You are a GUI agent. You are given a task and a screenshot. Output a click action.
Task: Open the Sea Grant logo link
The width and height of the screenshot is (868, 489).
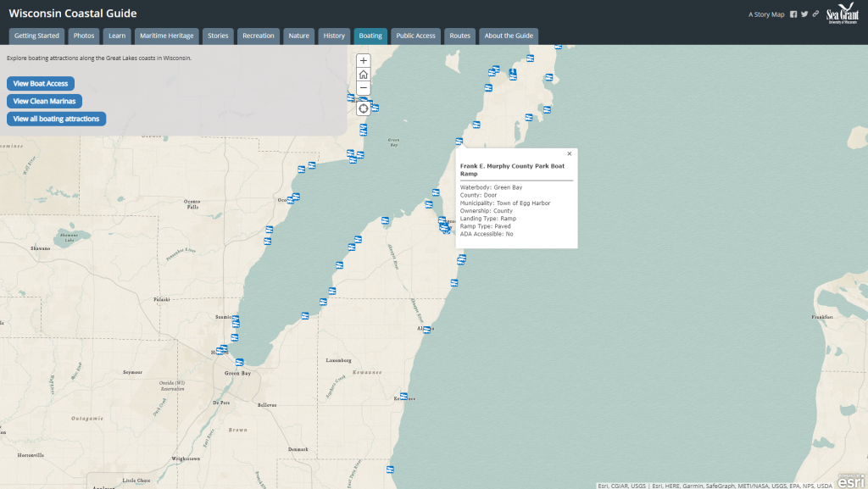842,14
